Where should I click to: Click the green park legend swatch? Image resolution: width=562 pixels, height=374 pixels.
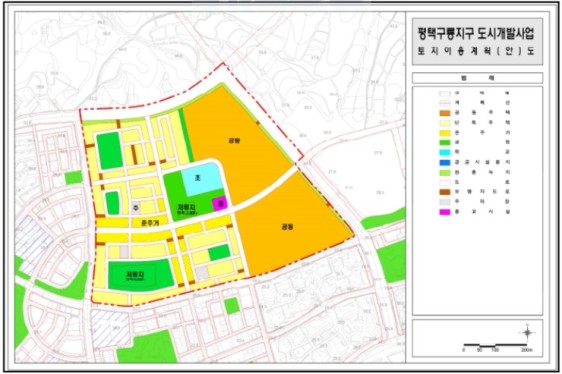tap(445, 142)
